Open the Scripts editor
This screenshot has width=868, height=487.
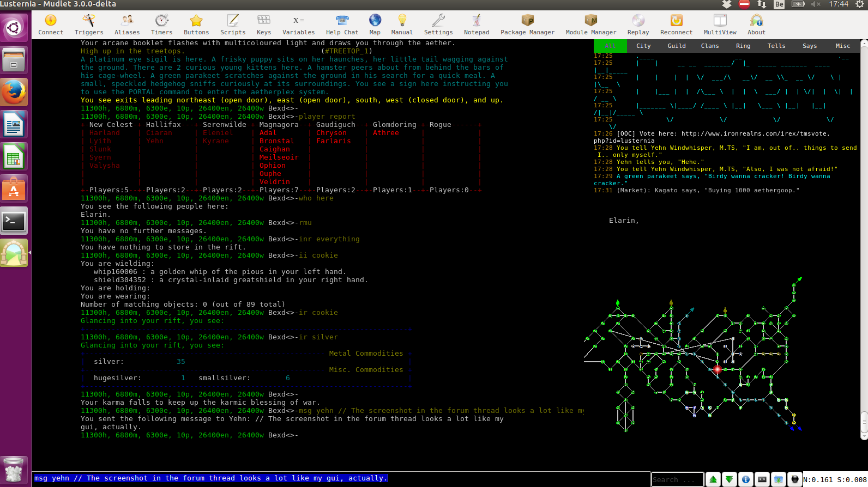pos(233,25)
